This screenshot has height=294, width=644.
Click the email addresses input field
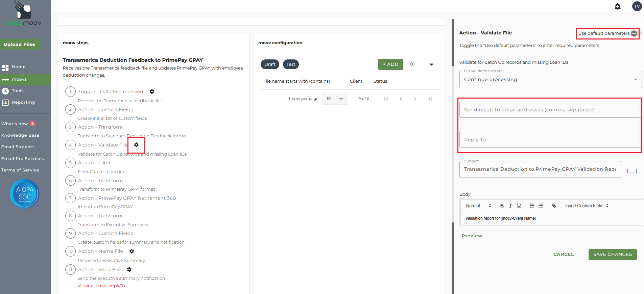click(550, 110)
